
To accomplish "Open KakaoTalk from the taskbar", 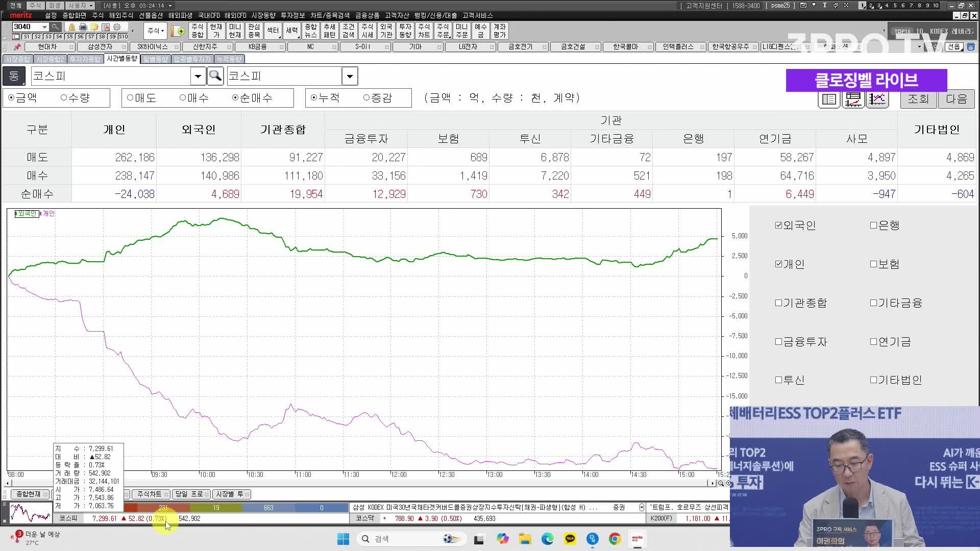I will (570, 539).
